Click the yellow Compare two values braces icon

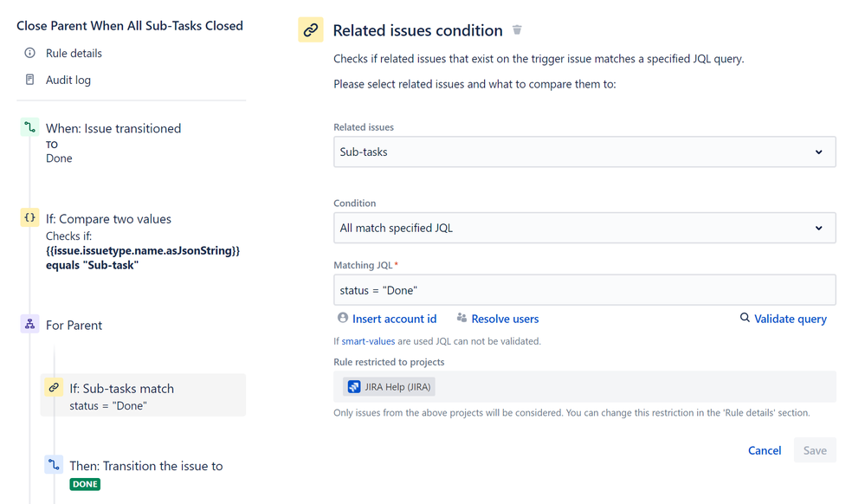29,218
